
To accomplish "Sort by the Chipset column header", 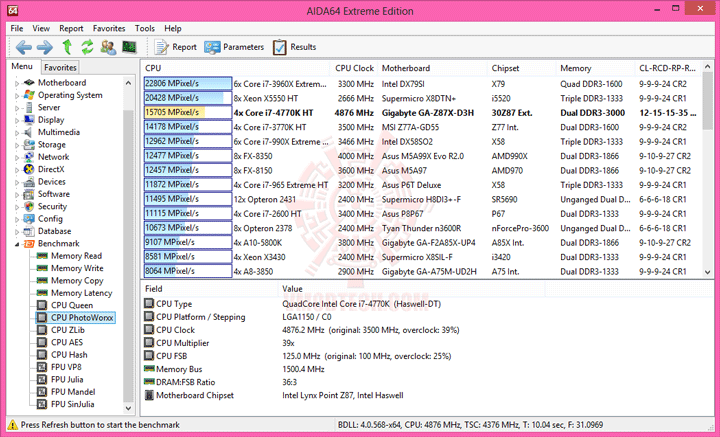I will pyautogui.click(x=521, y=68).
